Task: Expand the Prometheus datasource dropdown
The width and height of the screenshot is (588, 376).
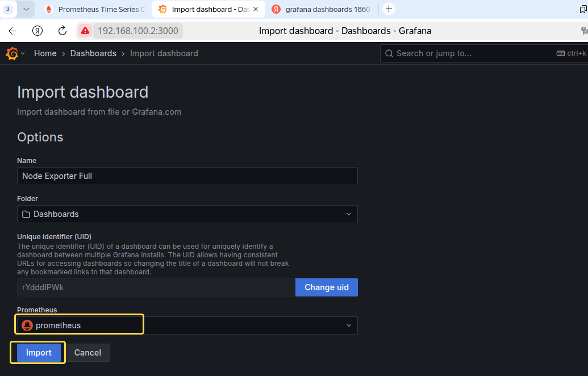Action: click(187, 325)
